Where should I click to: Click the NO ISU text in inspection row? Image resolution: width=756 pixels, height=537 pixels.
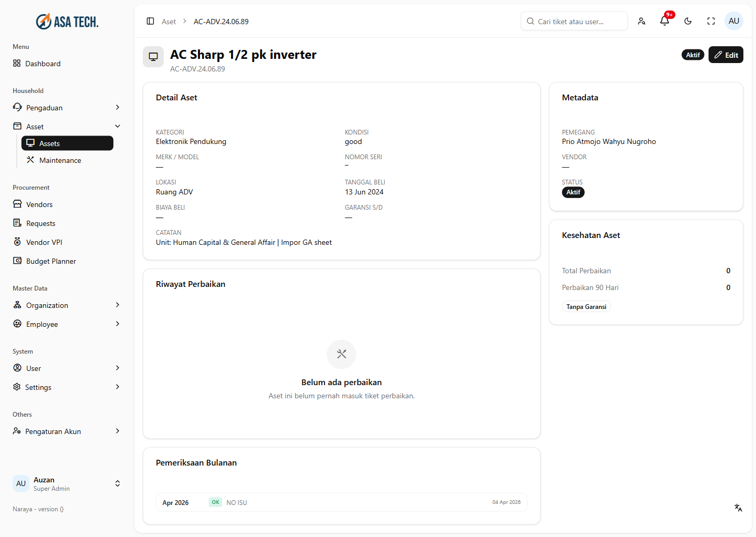pyautogui.click(x=237, y=503)
